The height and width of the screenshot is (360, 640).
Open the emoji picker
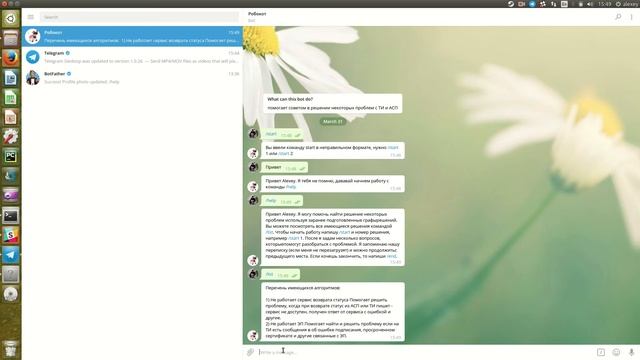click(x=616, y=352)
